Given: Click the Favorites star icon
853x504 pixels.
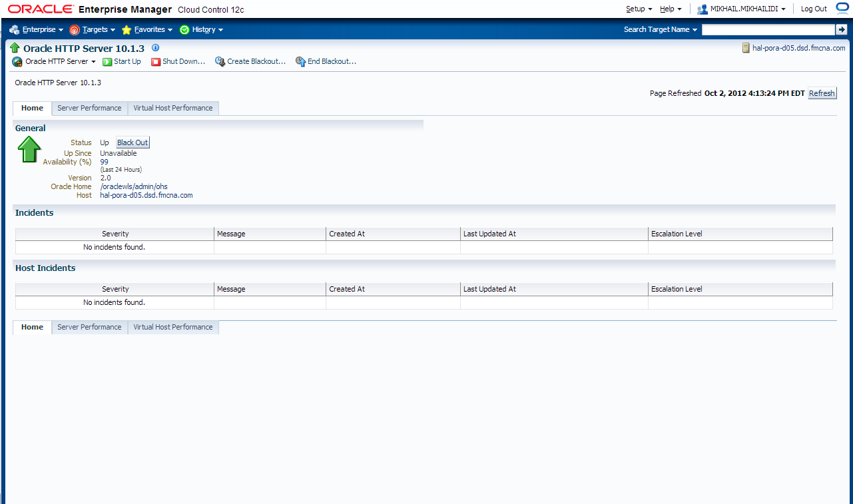Looking at the screenshot, I should coord(127,30).
